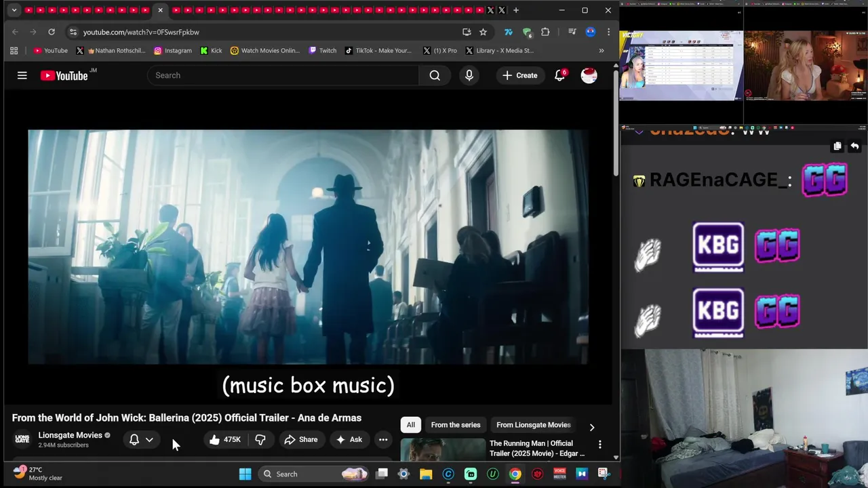Go back with the browser back arrow

15,32
